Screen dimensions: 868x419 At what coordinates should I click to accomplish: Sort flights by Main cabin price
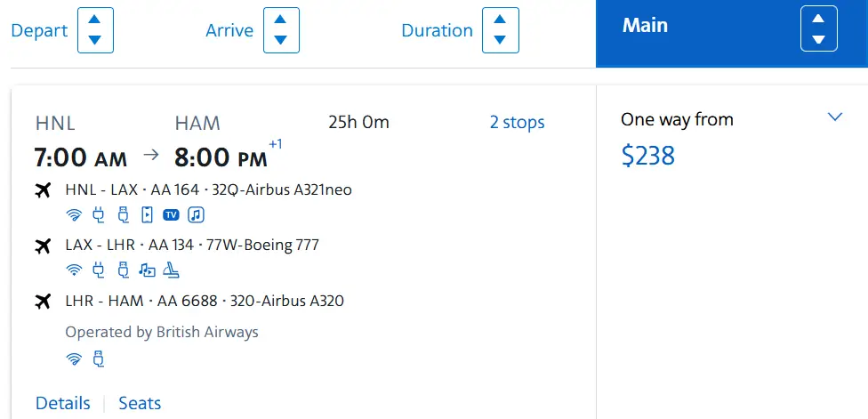818,28
